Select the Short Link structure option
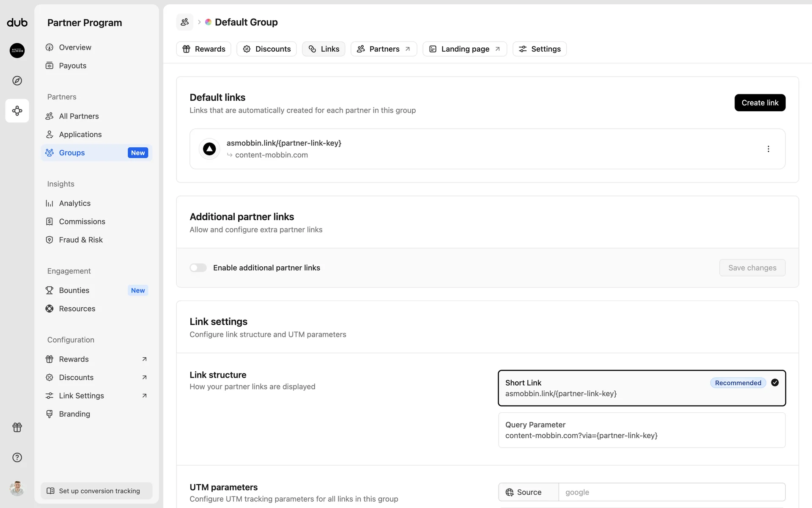Screen dimensions: 812x508 (x=641, y=388)
